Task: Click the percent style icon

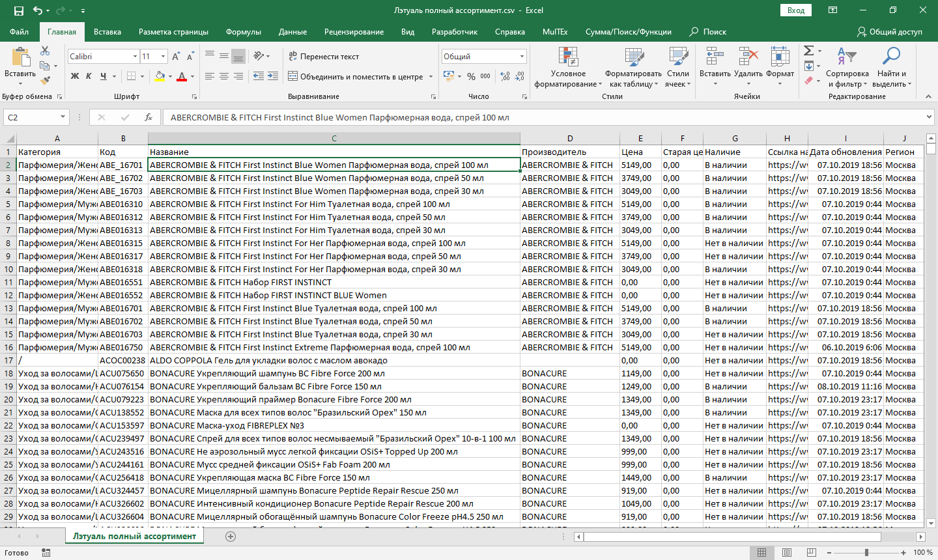Action: pos(471,76)
